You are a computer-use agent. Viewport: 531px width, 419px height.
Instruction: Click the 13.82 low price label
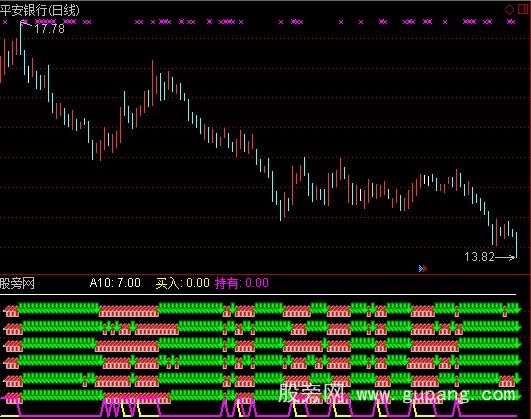[x=479, y=257]
